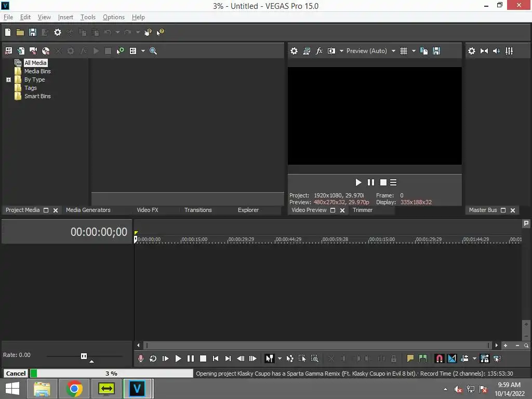Viewport: 532px width, 399px height.
Task: Open a project with the folder icon
Action: click(20, 32)
